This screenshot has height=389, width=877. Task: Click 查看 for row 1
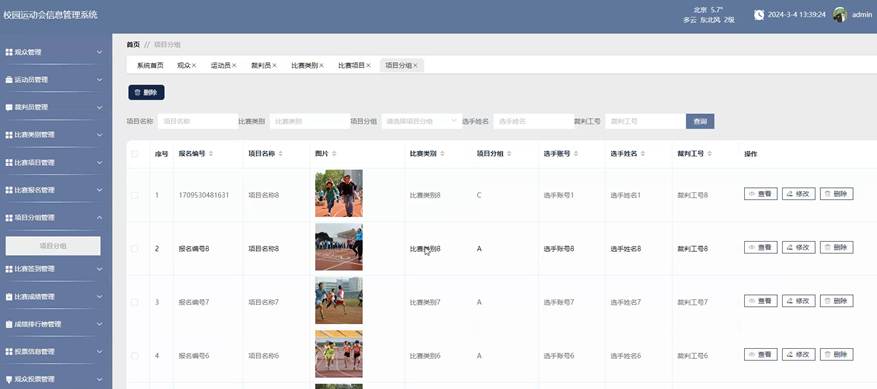(761, 194)
